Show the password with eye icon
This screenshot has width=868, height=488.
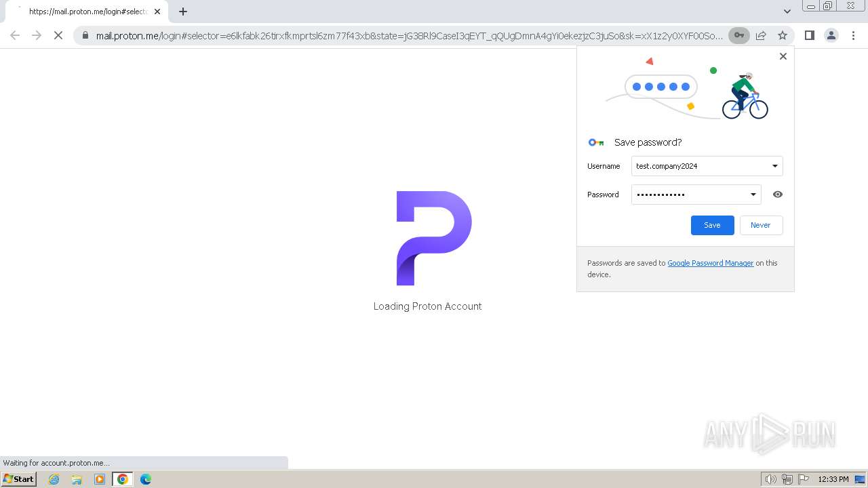[x=778, y=195]
